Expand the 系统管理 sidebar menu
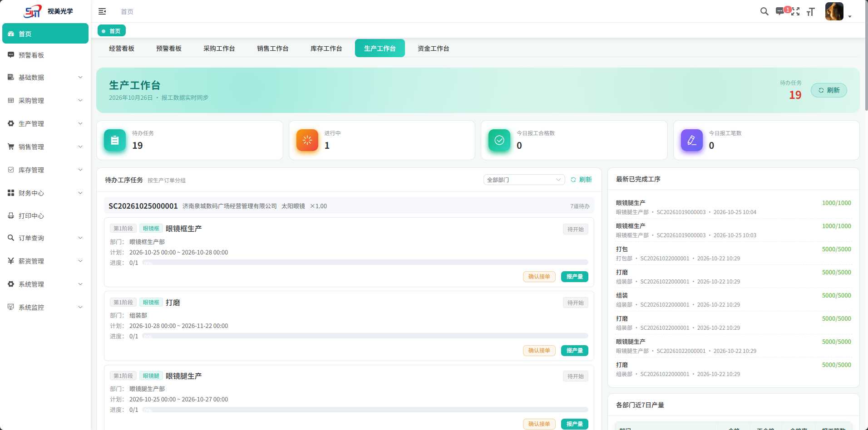The height and width of the screenshot is (430, 868). pos(45,284)
